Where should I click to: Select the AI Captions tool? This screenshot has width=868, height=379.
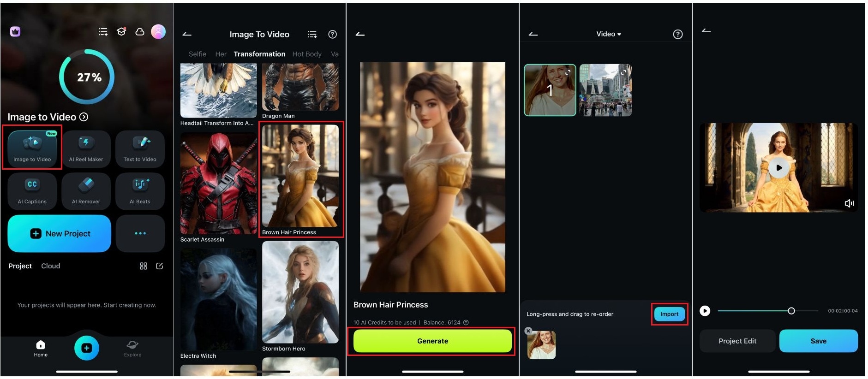coord(32,191)
